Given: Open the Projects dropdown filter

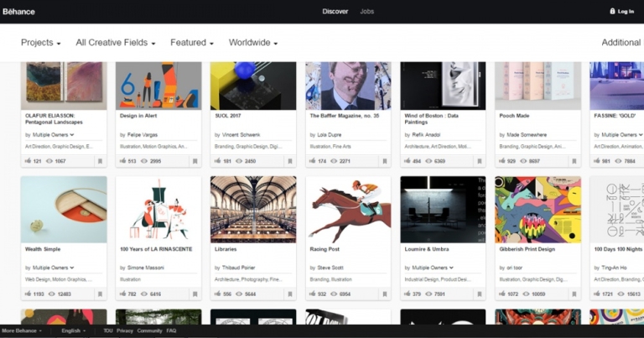Looking at the screenshot, I should pos(40,43).
